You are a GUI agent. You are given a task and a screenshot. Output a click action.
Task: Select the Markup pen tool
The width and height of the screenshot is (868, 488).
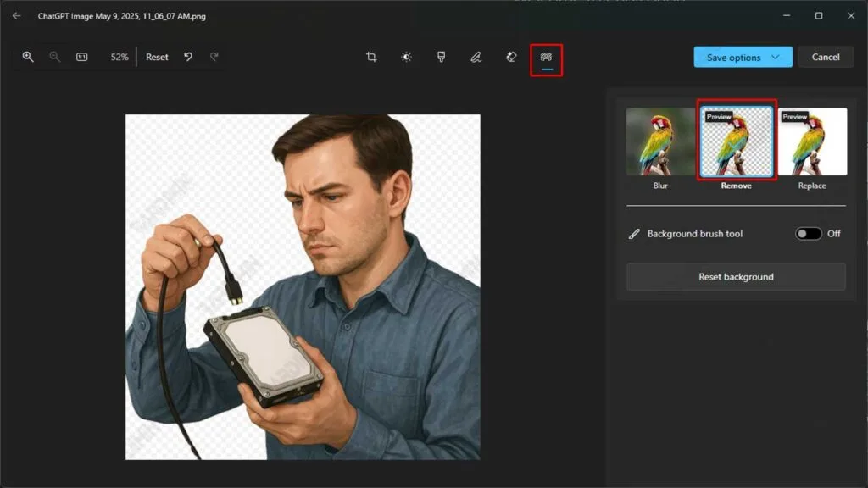(x=476, y=57)
